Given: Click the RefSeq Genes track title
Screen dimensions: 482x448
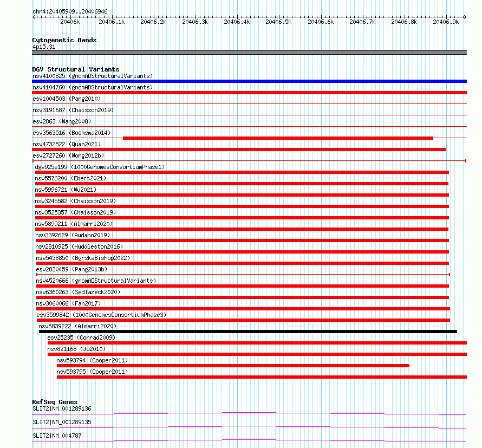Looking at the screenshot, I should point(55,402).
